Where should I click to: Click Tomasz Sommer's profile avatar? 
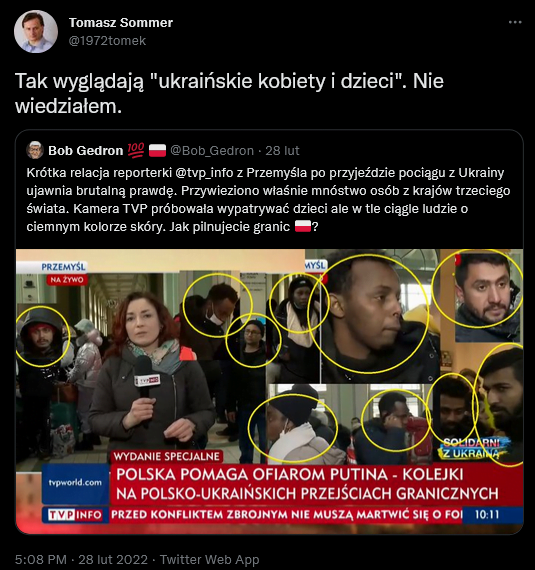tap(36, 32)
